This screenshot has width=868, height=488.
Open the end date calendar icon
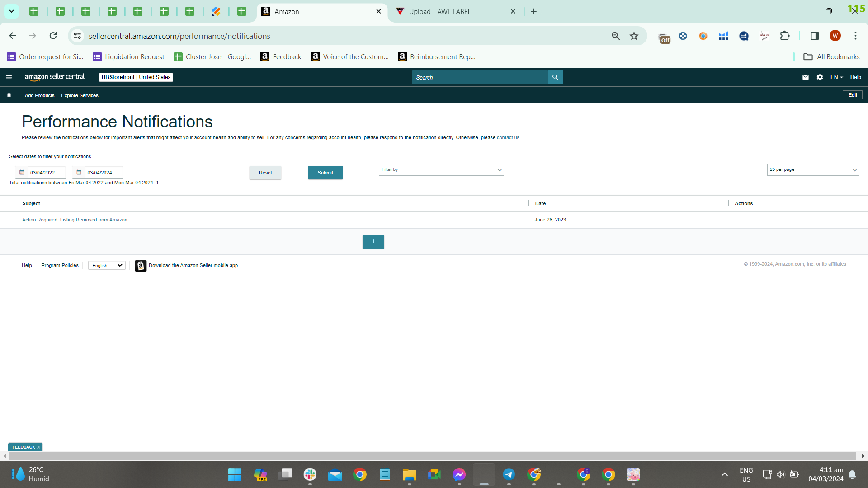(x=79, y=173)
